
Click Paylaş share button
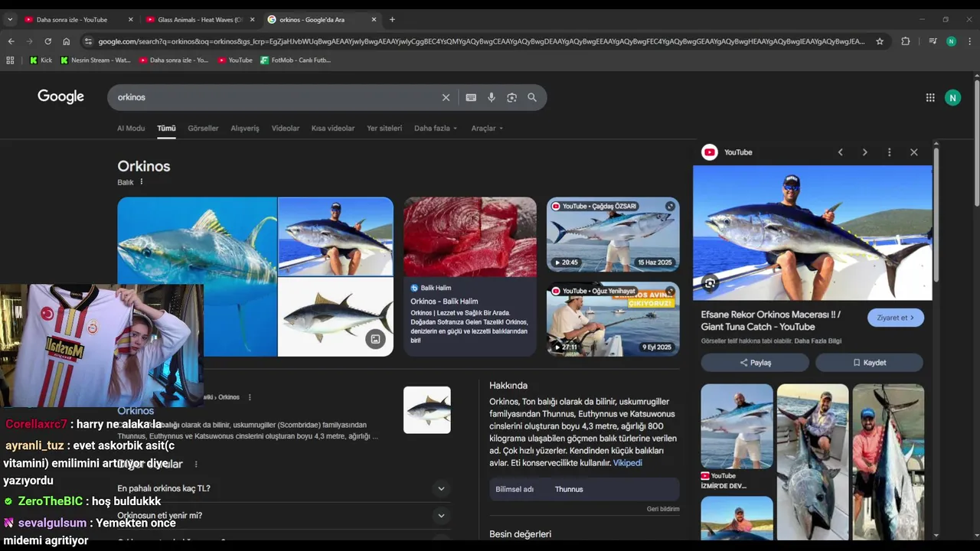click(x=755, y=363)
